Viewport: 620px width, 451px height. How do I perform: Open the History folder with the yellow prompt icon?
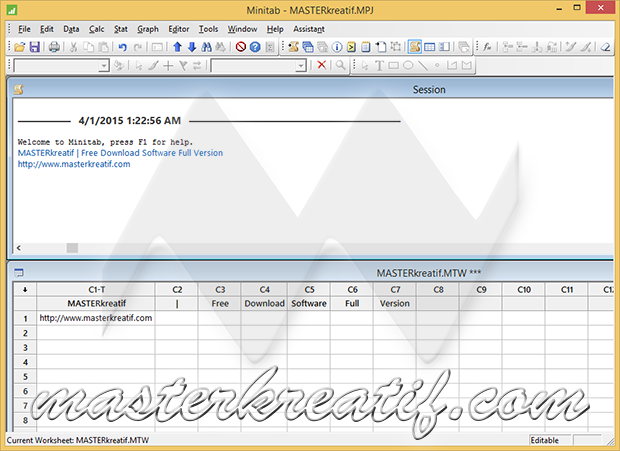[351, 47]
